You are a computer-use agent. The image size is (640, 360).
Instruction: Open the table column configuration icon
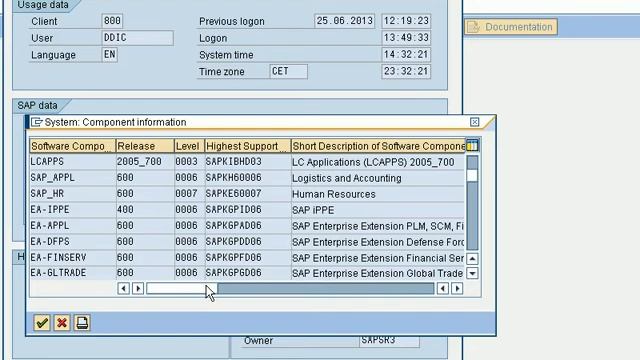[x=472, y=146]
